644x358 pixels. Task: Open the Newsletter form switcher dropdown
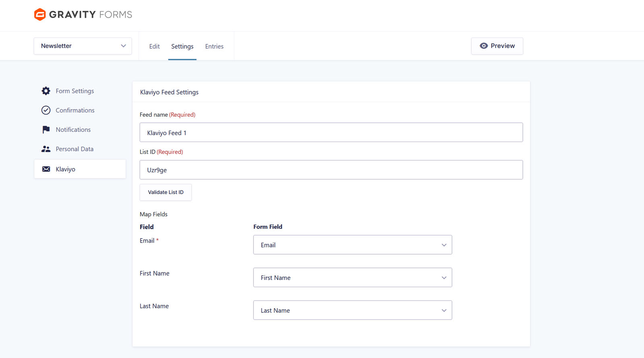click(x=83, y=46)
